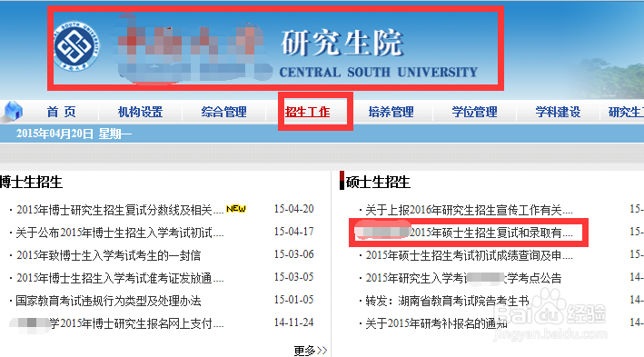Open 关于上报2016年研究生招生宣传工作有关 notice
Viewport: 644px width, 357px height.
(469, 210)
